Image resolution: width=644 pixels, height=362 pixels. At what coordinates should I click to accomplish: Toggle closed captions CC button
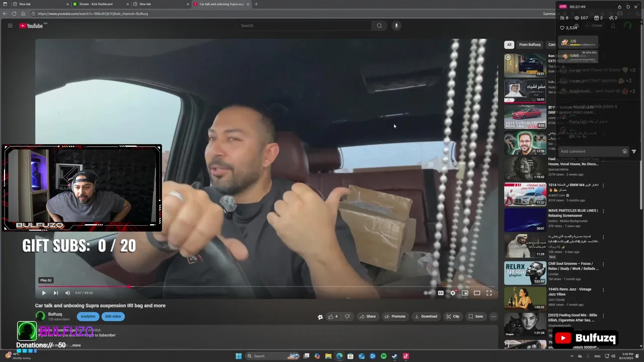[441, 293]
